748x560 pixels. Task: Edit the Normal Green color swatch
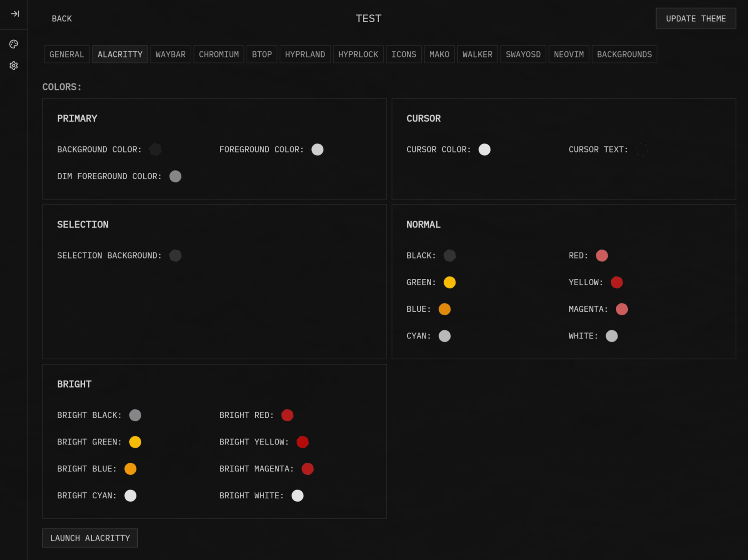449,282
